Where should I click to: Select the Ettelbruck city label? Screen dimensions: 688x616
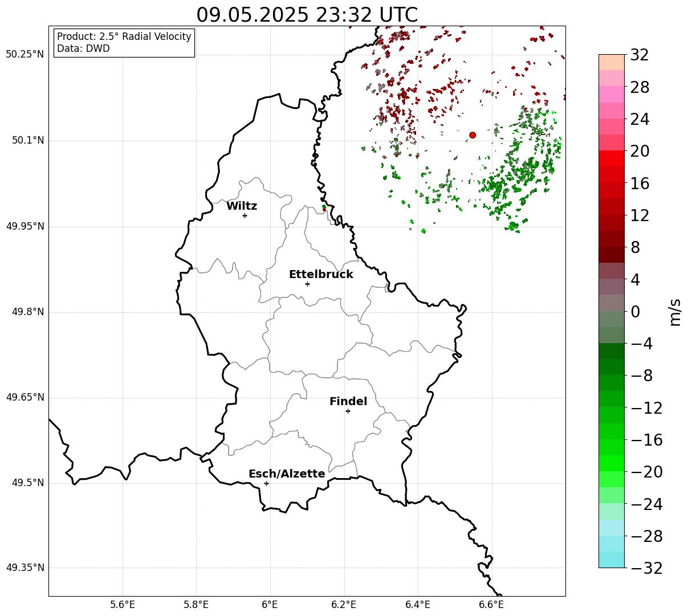[321, 275]
